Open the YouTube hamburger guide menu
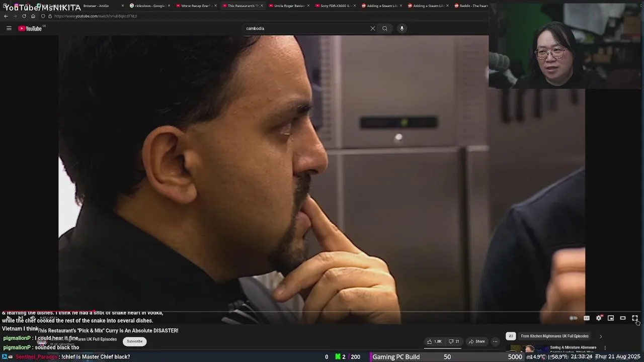The width and height of the screenshot is (644, 362). [x=9, y=29]
